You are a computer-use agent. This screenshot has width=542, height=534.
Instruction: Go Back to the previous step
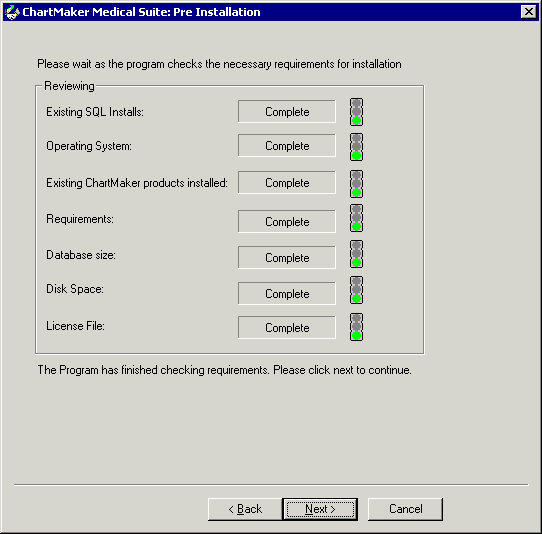point(245,509)
